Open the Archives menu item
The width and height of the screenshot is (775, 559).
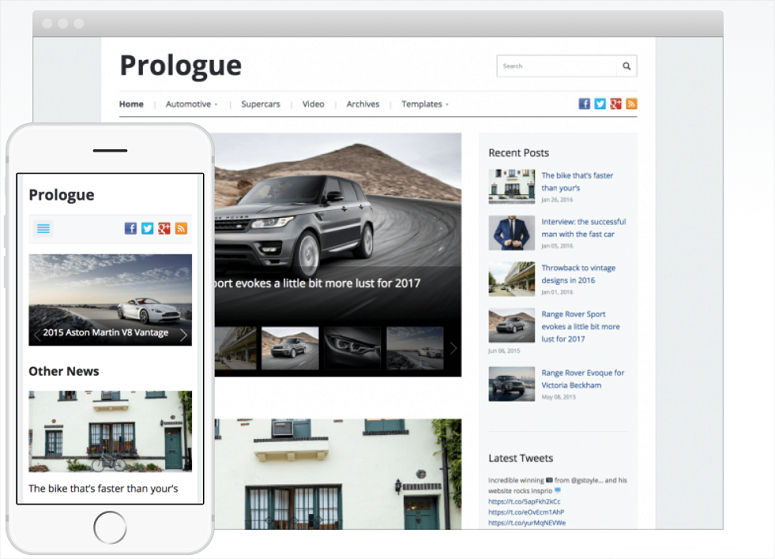363,104
